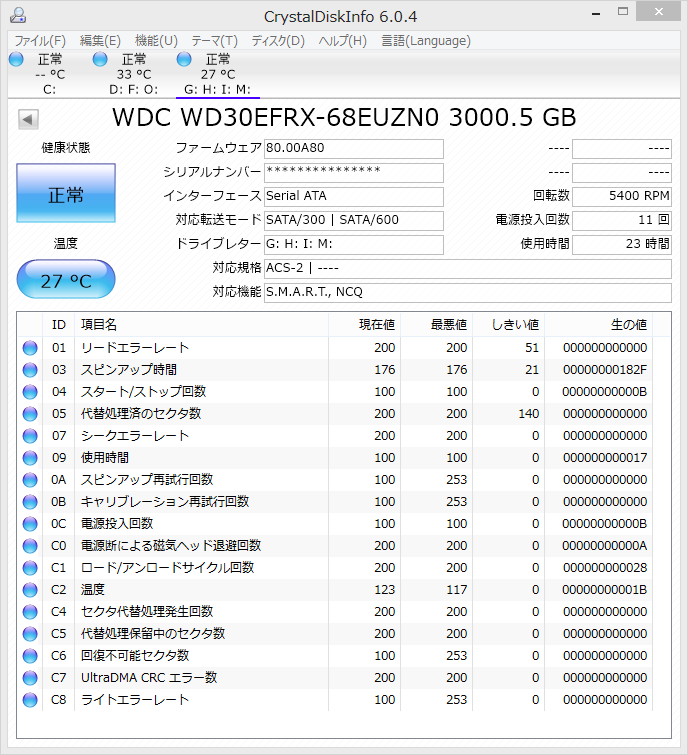Select the ライトエラーレート attribute name
Screen dimensions: 688x755
pyautogui.click(x=135, y=700)
